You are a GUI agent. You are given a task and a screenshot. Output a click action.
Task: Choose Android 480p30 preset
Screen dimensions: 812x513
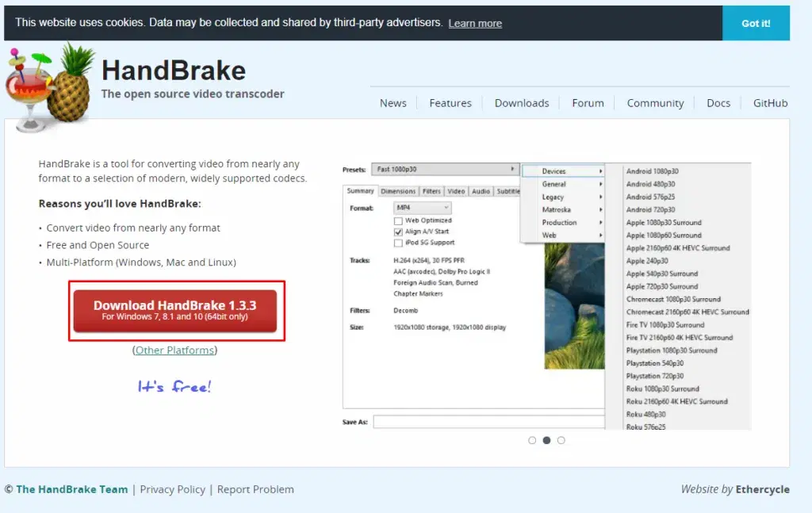click(650, 184)
